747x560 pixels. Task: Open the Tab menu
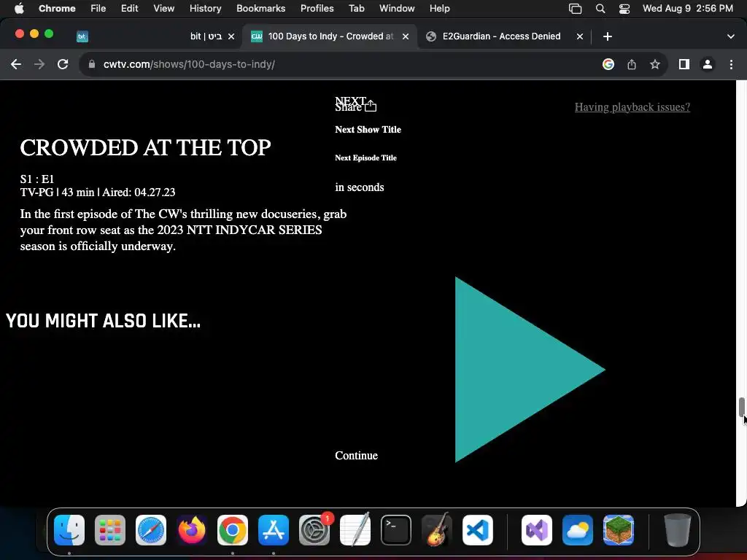click(x=356, y=9)
